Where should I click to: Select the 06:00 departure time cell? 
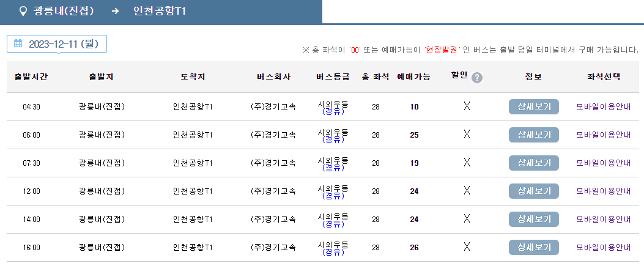click(x=31, y=135)
